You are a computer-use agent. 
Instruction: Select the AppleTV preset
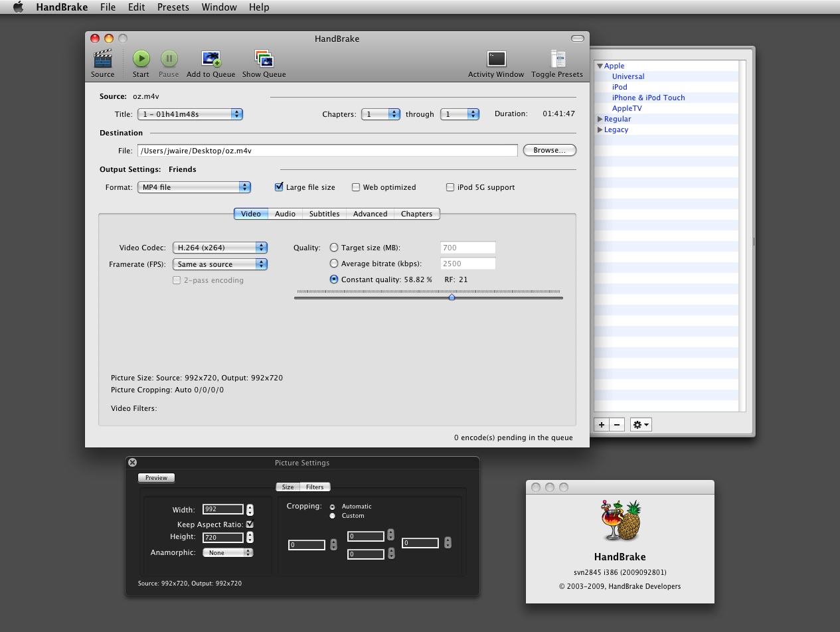(x=627, y=108)
